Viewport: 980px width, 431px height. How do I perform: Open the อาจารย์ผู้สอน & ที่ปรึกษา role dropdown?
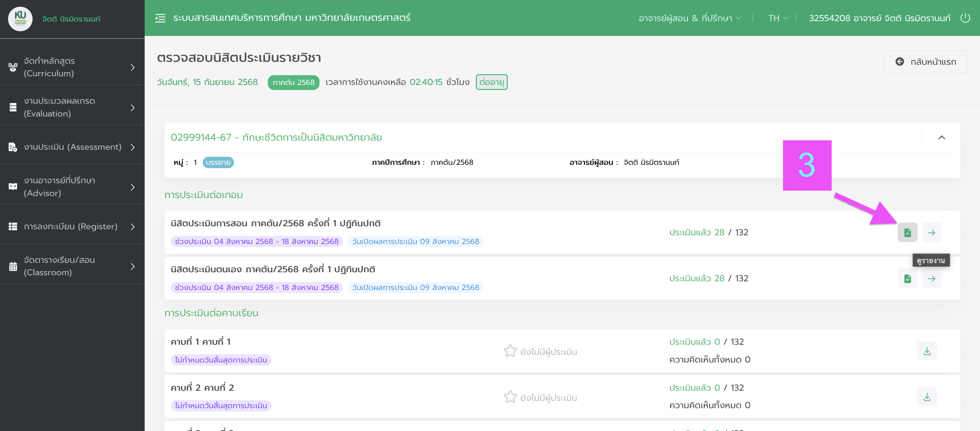coord(689,18)
